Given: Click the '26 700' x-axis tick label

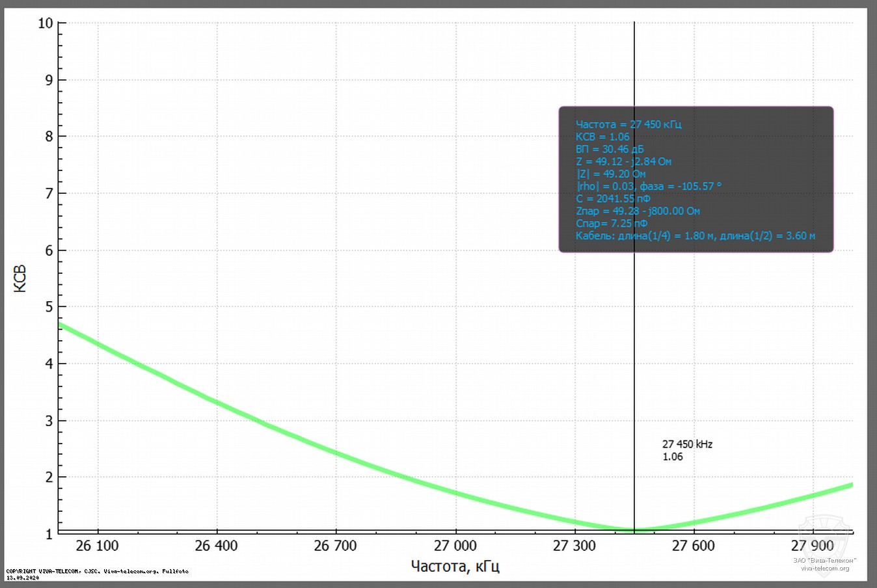Looking at the screenshot, I should coord(335,546).
